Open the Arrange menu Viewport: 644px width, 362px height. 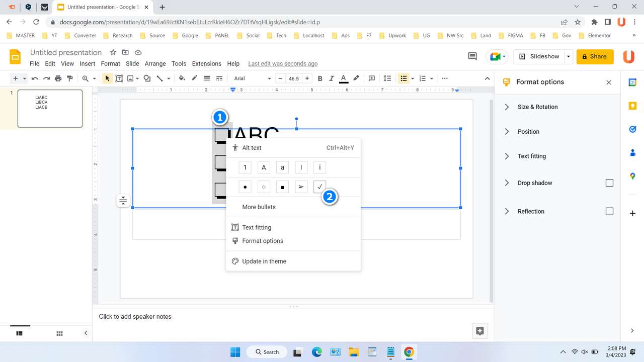[x=155, y=63]
